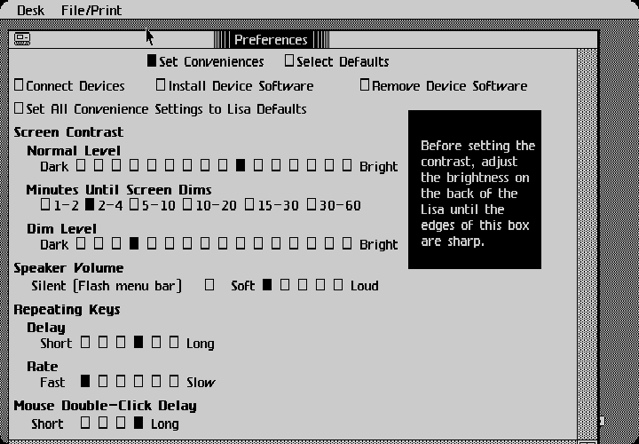Image resolution: width=639 pixels, height=444 pixels.
Task: Click the Speaker Volume heading
Action: tap(68, 268)
